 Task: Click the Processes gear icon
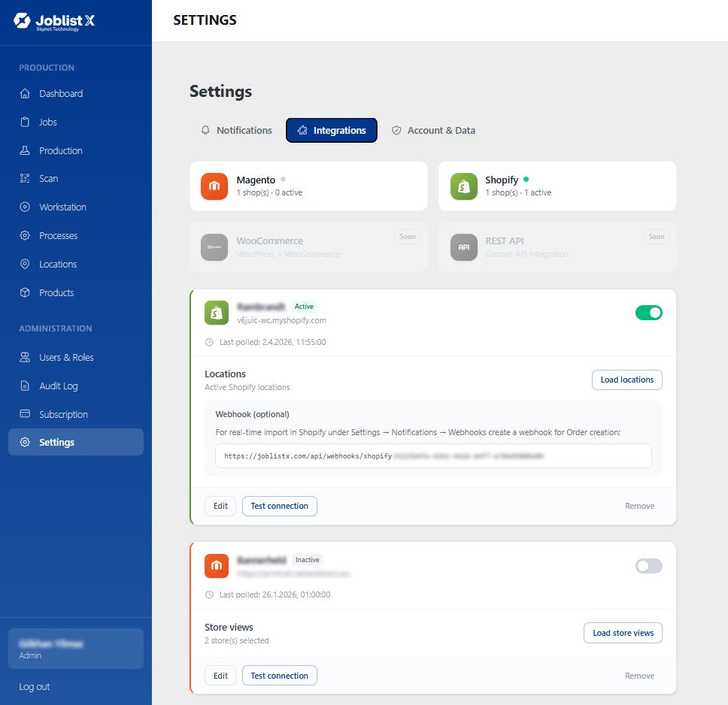tap(25, 235)
